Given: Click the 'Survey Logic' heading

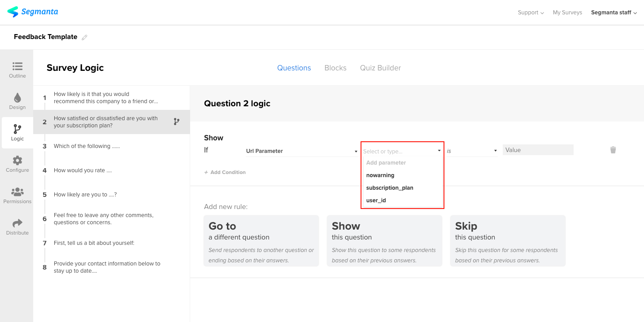Looking at the screenshot, I should tap(75, 68).
